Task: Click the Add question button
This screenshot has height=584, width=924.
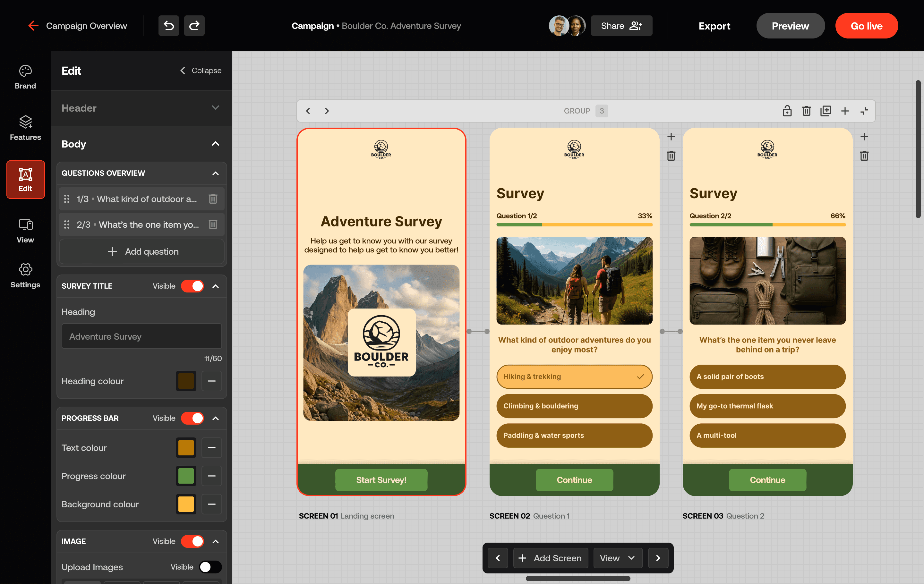Action: coord(142,251)
